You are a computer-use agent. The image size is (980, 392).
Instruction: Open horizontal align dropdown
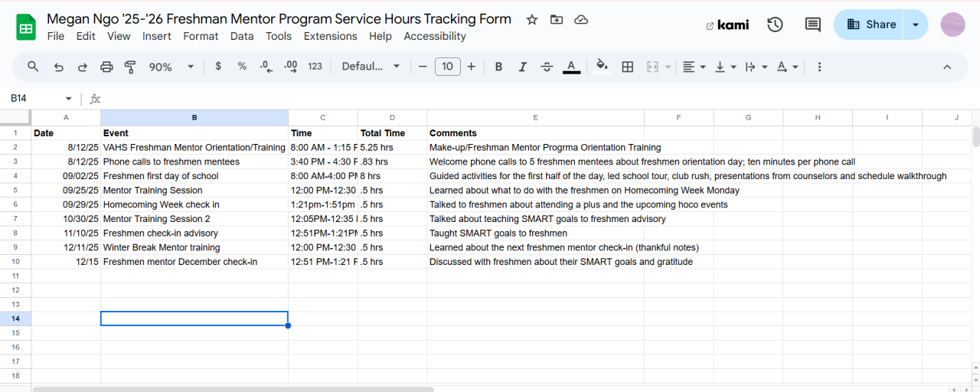pyautogui.click(x=694, y=67)
